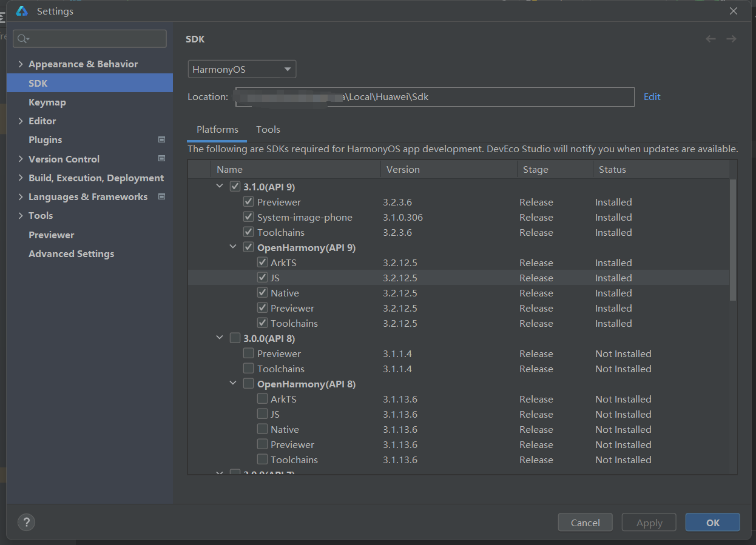Screen dimensions: 756x545
Task: Click the project-level icon beside Plugins
Action: 161,139
